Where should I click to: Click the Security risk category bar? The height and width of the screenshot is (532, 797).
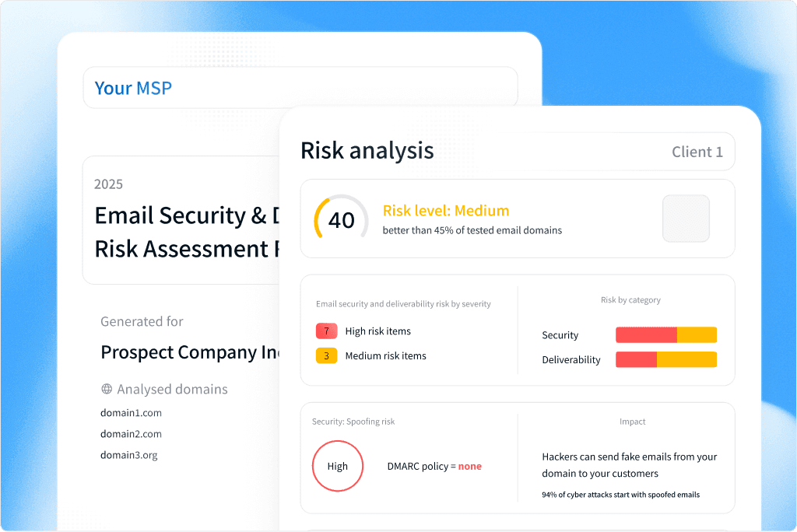click(666, 335)
